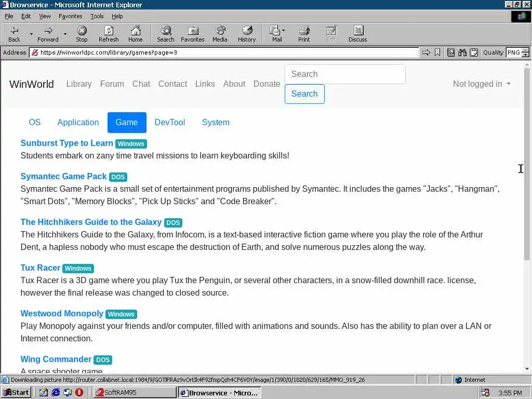Screen dimensions: 532x399
Task: Expand the Not logged in dropdown
Action: click(x=482, y=84)
